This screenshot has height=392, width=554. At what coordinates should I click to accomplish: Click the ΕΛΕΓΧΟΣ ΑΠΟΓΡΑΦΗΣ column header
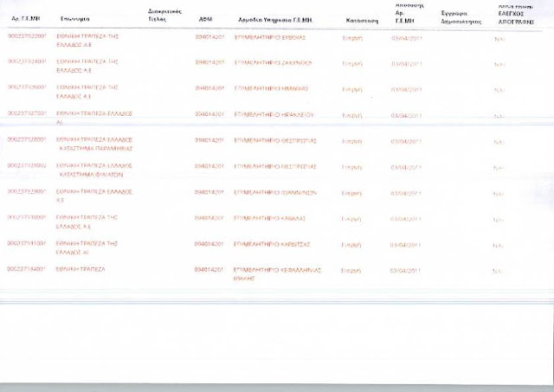pos(516,17)
